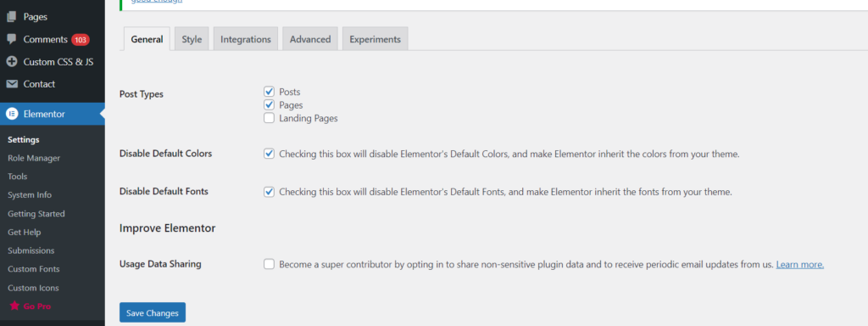This screenshot has height=326, width=868.
Task: Click the Pages icon in sidebar
Action: [x=12, y=17]
